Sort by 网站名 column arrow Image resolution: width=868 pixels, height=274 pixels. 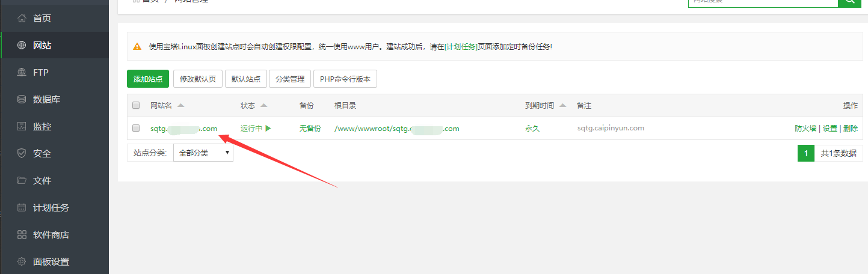click(181, 106)
